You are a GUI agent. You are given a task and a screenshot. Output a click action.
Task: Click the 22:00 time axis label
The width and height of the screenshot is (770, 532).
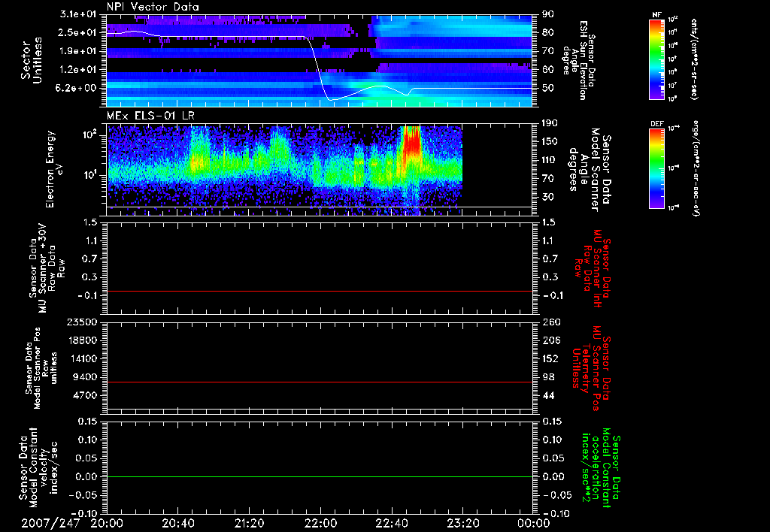[x=320, y=523]
